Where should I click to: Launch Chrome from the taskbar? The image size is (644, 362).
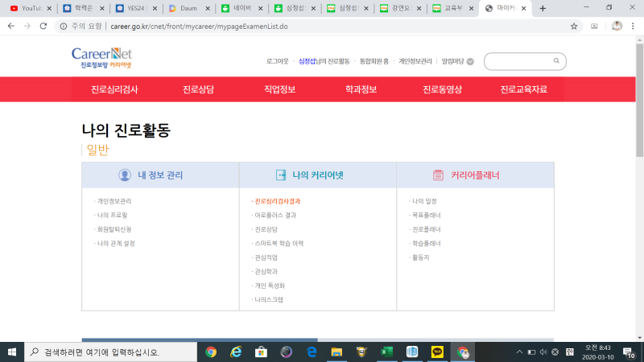211,352
